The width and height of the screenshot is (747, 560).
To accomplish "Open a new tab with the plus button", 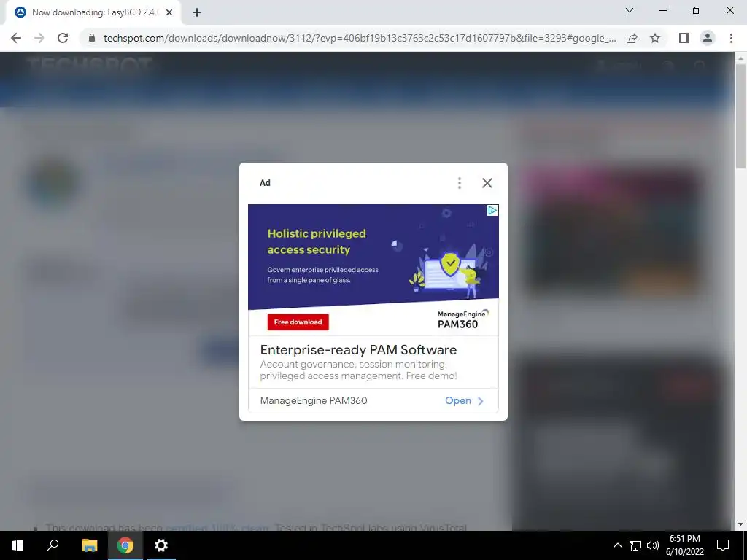I will click(x=197, y=13).
